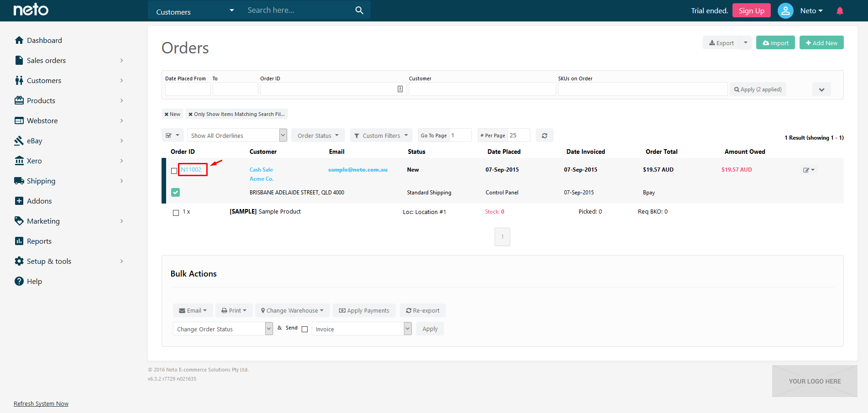Click Refresh System Now link
Screen dimensions: 868x413
tap(41, 404)
